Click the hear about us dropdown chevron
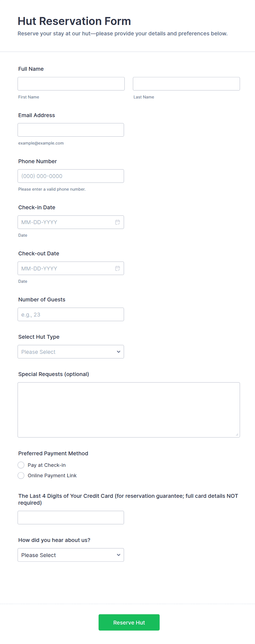Screen dimensions: 255x644 pyautogui.click(x=118, y=555)
